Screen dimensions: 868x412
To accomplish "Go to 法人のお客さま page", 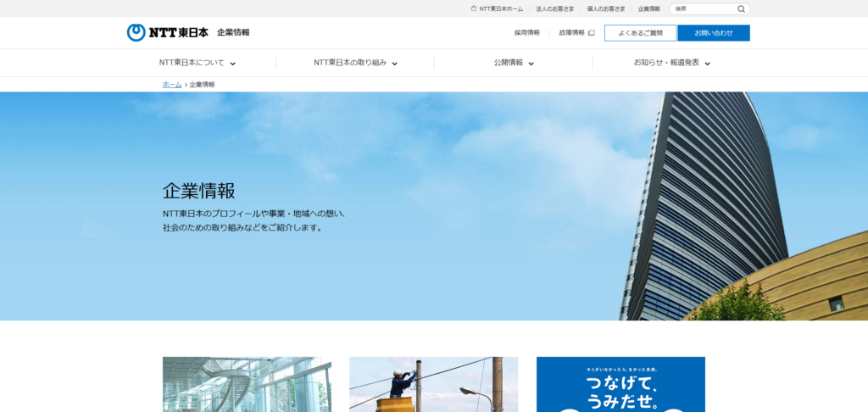I will point(554,8).
